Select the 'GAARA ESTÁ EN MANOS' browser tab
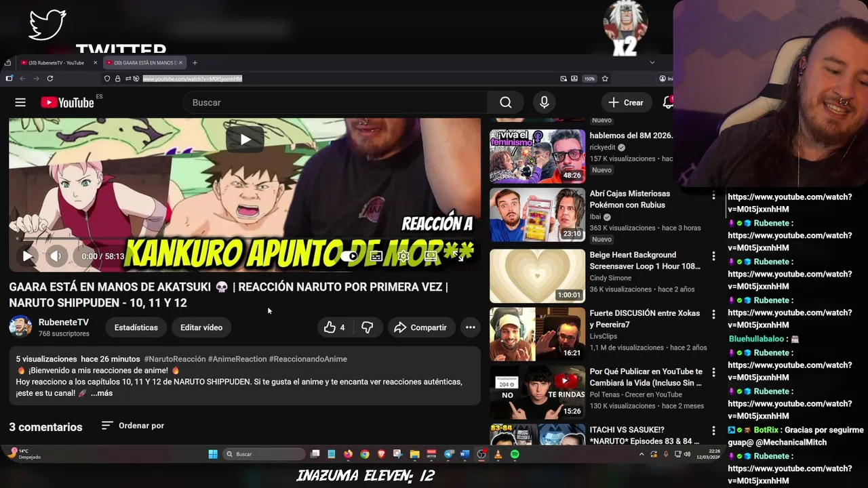Image resolution: width=868 pixels, height=488 pixels. pos(144,62)
